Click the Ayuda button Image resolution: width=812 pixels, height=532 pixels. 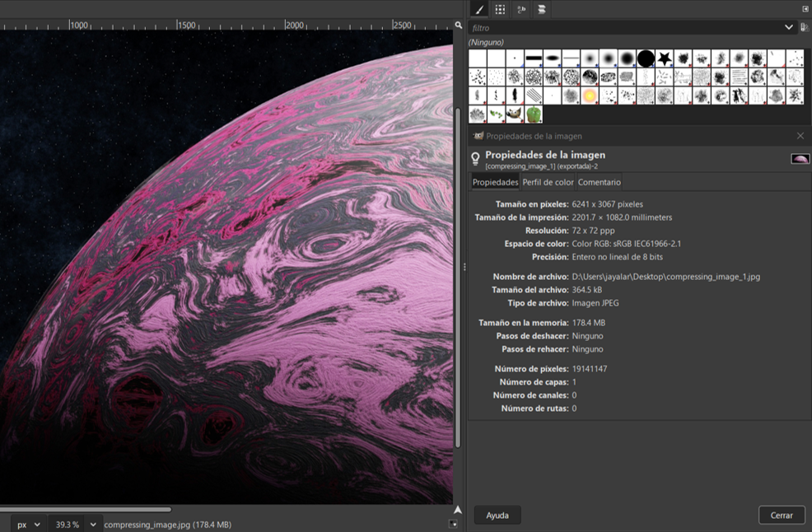point(497,516)
